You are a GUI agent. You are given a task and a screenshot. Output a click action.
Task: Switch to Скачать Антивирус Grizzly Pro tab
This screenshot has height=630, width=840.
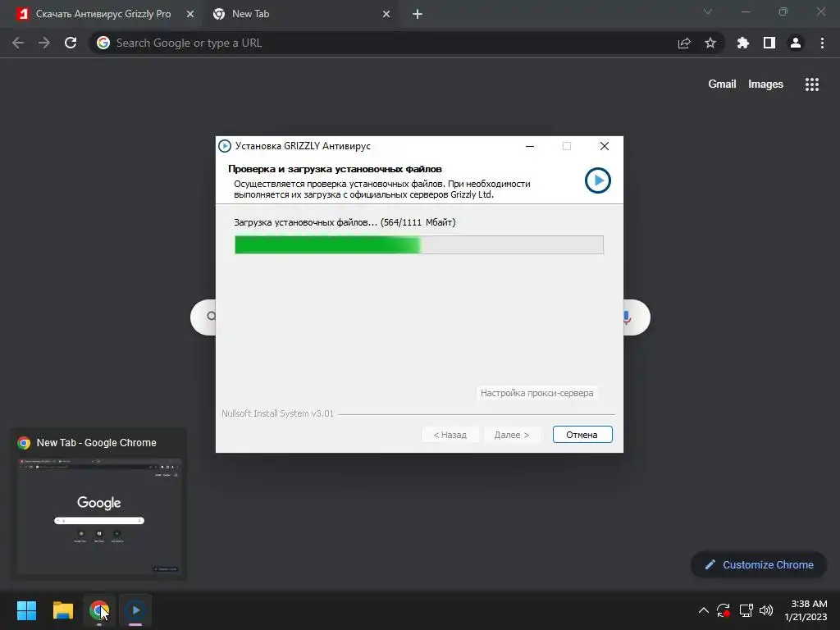tap(103, 14)
